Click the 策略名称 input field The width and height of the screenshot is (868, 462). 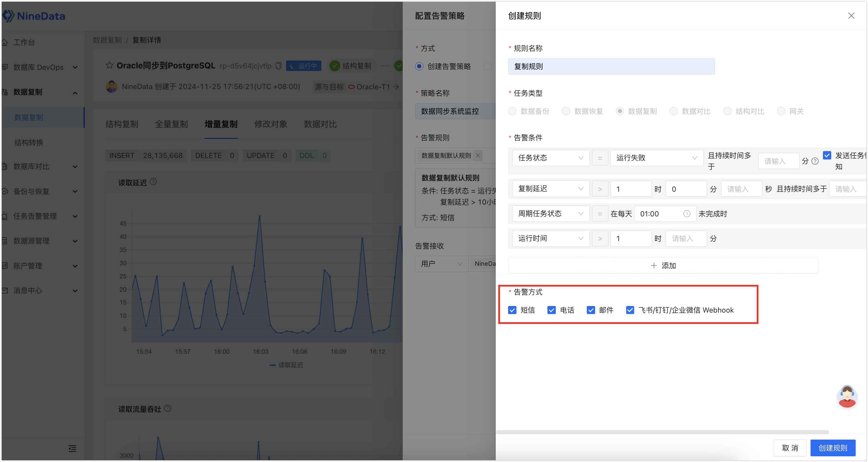pyautogui.click(x=455, y=111)
